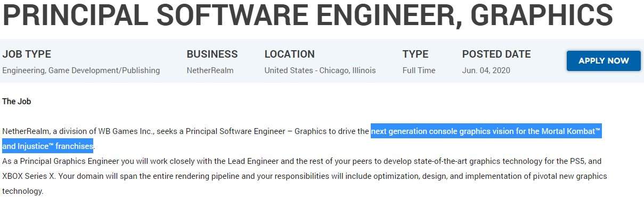Click the Principal Software Engineer, Graphics title
The height and width of the screenshot is (197, 644).
(308, 15)
